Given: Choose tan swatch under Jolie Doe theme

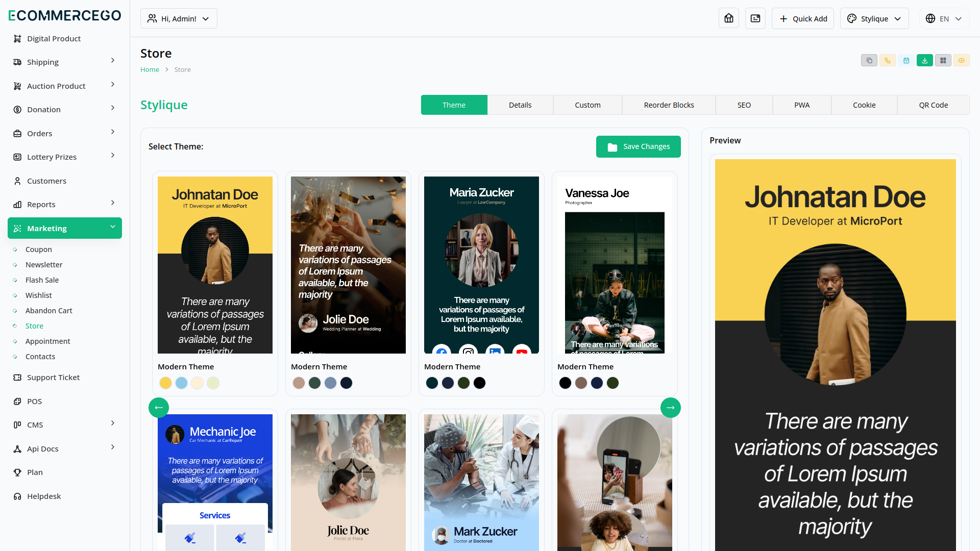Looking at the screenshot, I should coord(299,383).
